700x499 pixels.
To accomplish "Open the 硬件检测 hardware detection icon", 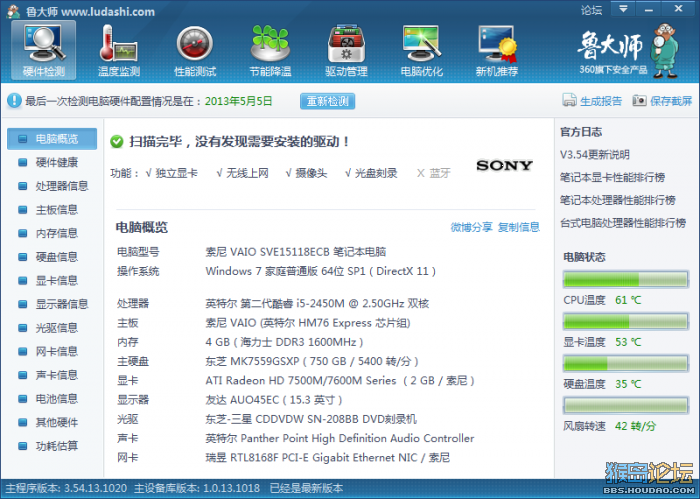I will tap(44, 50).
